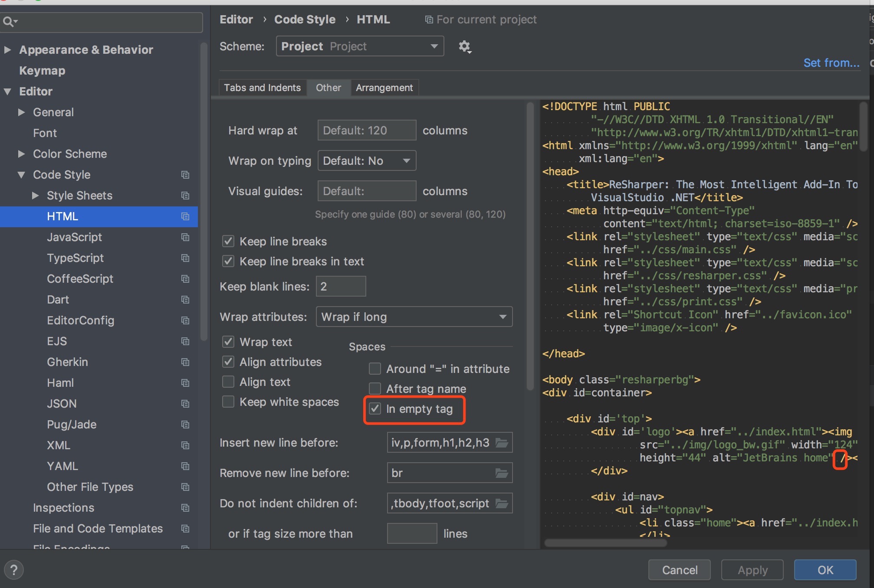Click the help question mark button

14,570
